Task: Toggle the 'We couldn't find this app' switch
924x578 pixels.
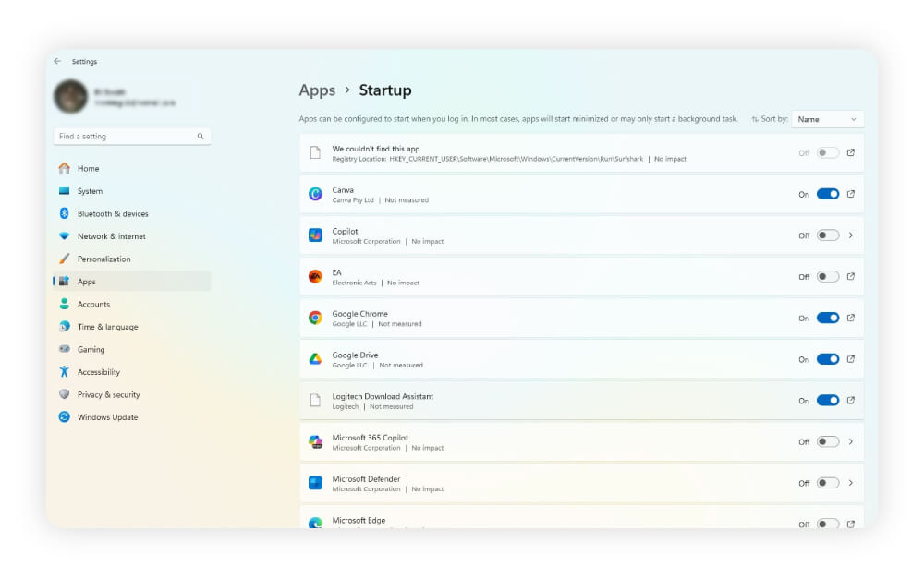Action: click(x=827, y=153)
